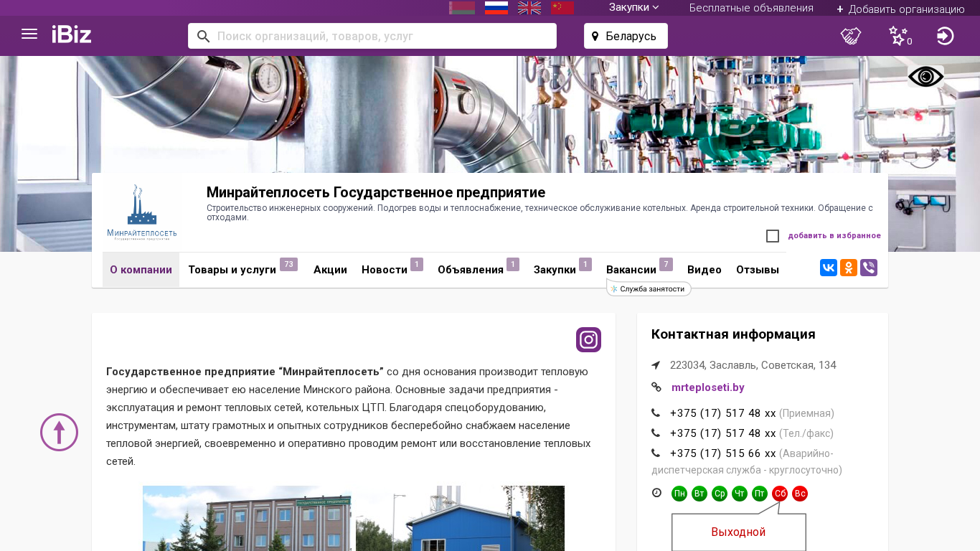Open the blue boiler building photo
The image size is (980, 551).
pos(460,518)
